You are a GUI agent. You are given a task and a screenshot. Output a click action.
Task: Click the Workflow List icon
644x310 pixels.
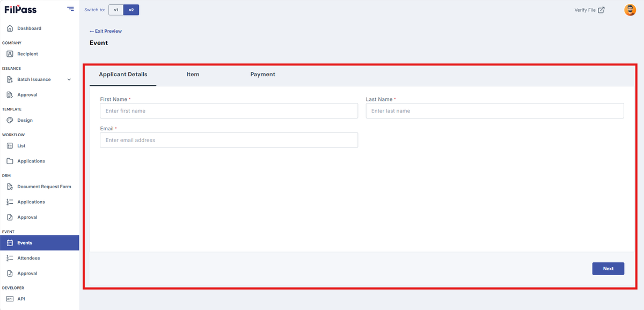[10, 146]
